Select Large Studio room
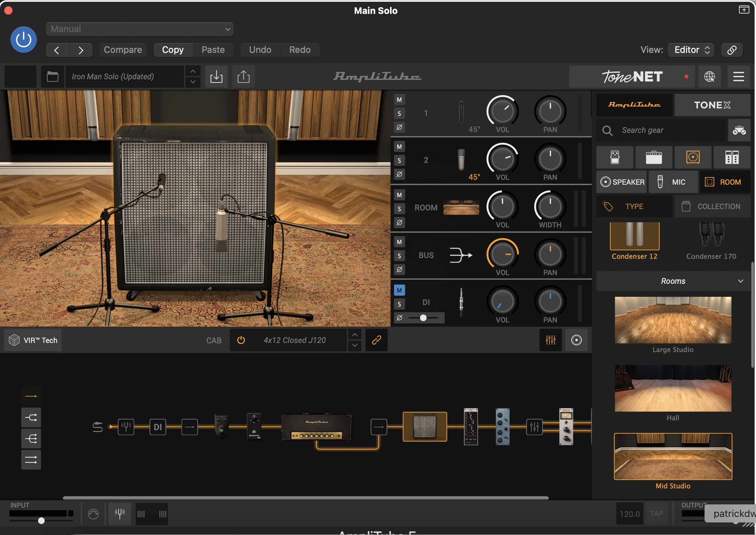The width and height of the screenshot is (756, 535). tap(673, 320)
